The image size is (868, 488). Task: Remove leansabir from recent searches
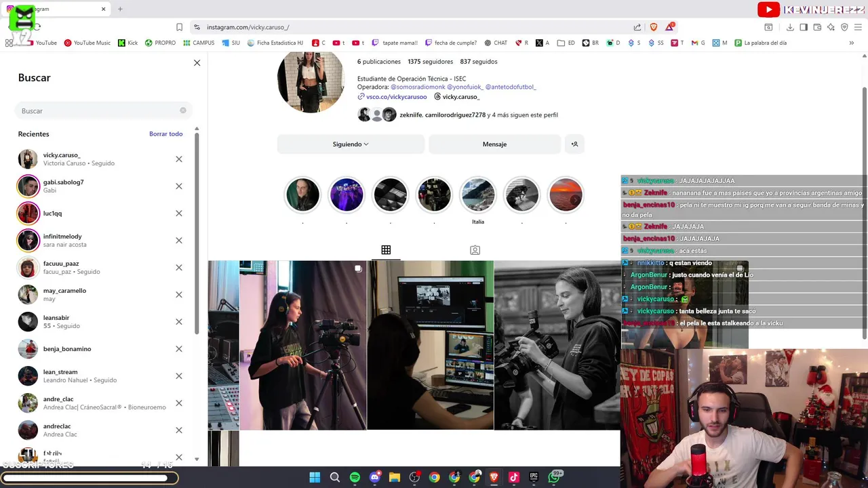pos(179,322)
